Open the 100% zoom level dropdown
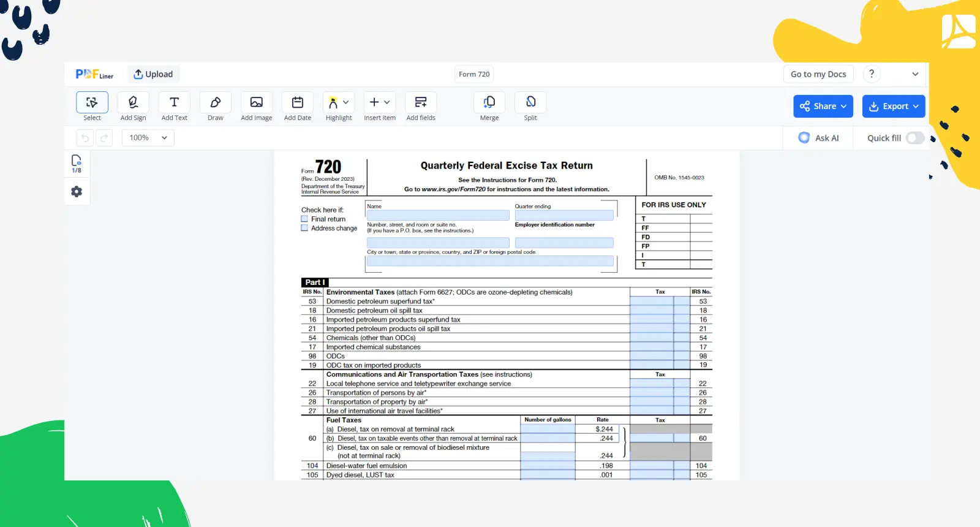The width and height of the screenshot is (980, 527). click(x=148, y=138)
